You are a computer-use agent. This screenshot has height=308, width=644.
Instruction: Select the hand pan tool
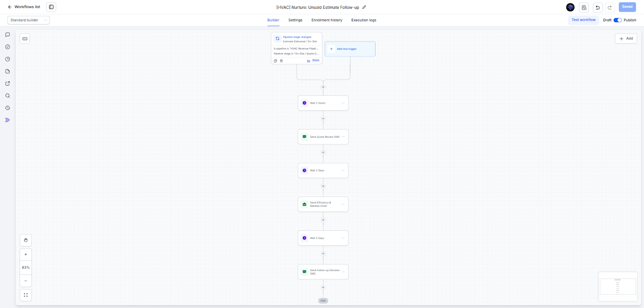tap(26, 240)
